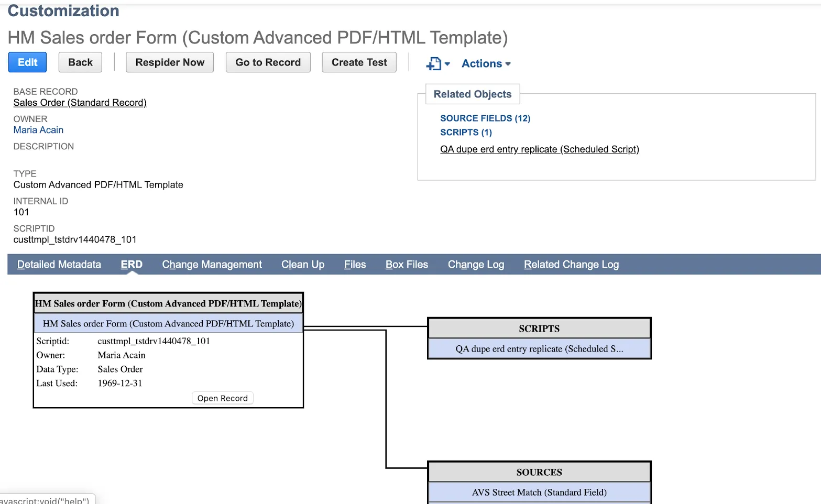This screenshot has width=821, height=504.
Task: Select QA dupe erd entry replicate ERD node
Action: 539,349
